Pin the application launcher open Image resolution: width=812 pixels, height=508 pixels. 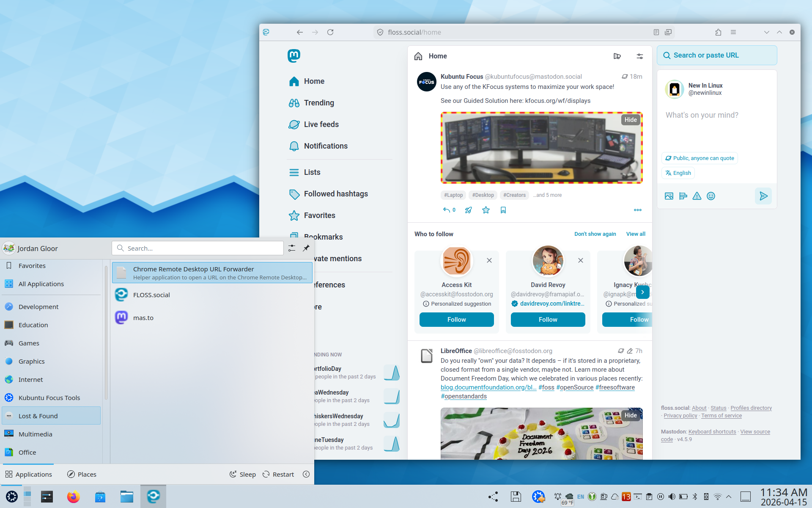point(306,248)
